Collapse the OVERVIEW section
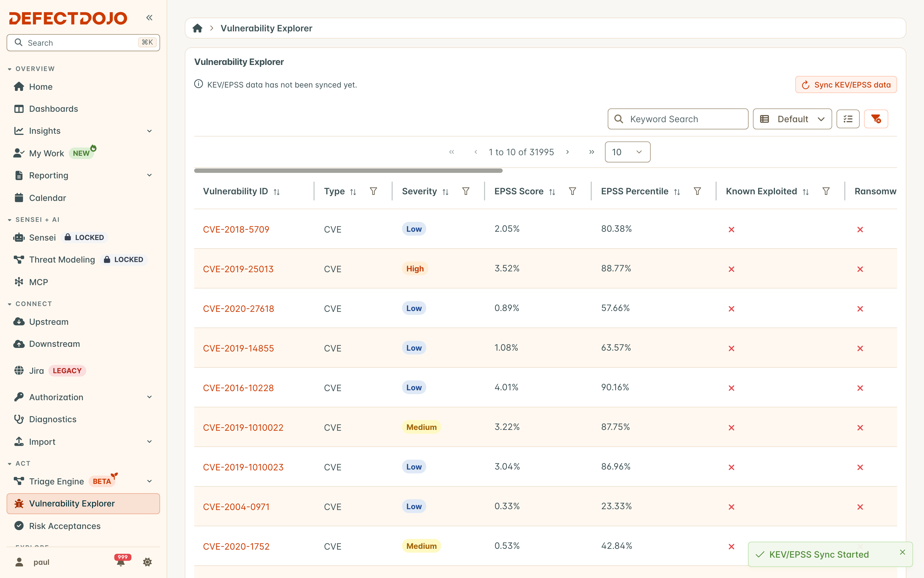The width and height of the screenshot is (924, 578). point(31,69)
